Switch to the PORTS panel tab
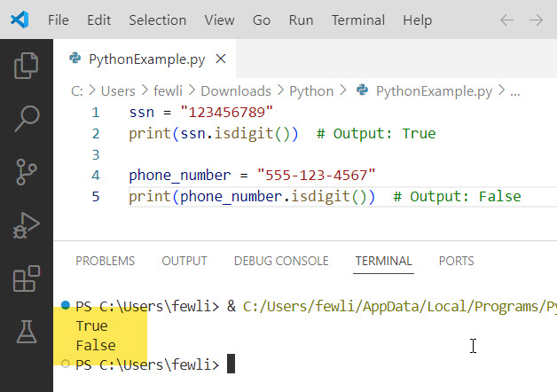The height and width of the screenshot is (392, 557). point(456,261)
